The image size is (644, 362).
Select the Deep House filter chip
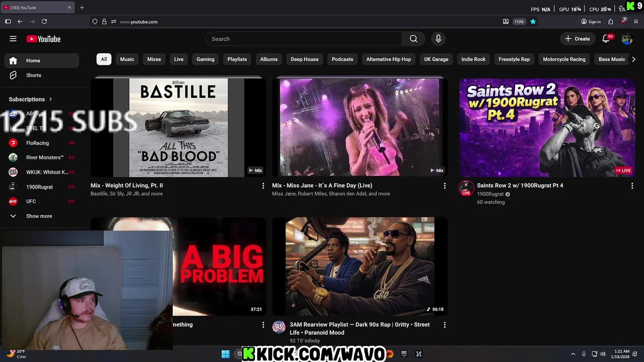point(304,59)
